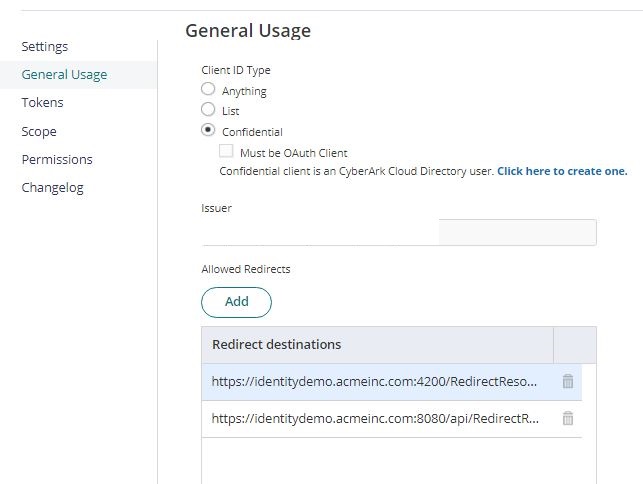Open the Settings section
The image size is (643, 484).
click(45, 47)
